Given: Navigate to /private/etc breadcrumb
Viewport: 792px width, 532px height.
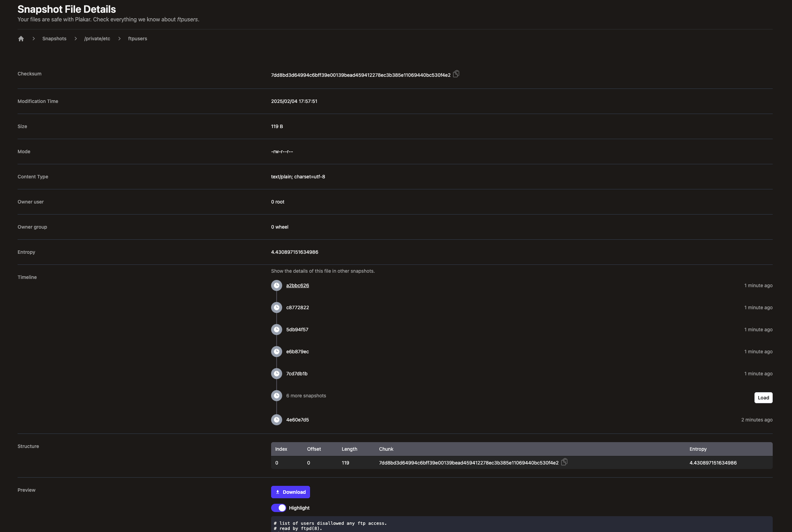Looking at the screenshot, I should 97,39.
